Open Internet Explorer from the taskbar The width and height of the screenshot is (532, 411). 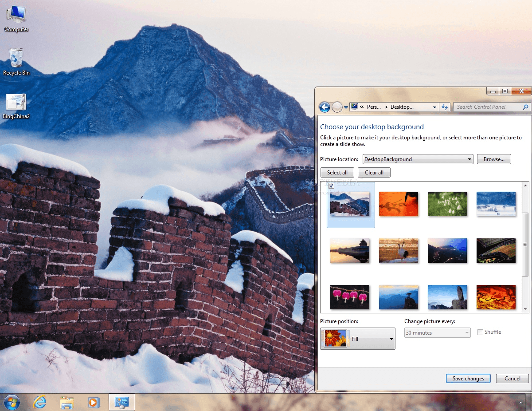tap(40, 402)
